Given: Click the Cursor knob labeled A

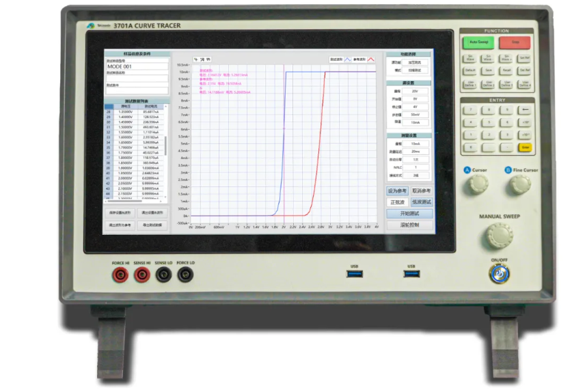Looking at the screenshot, I should point(478,184).
